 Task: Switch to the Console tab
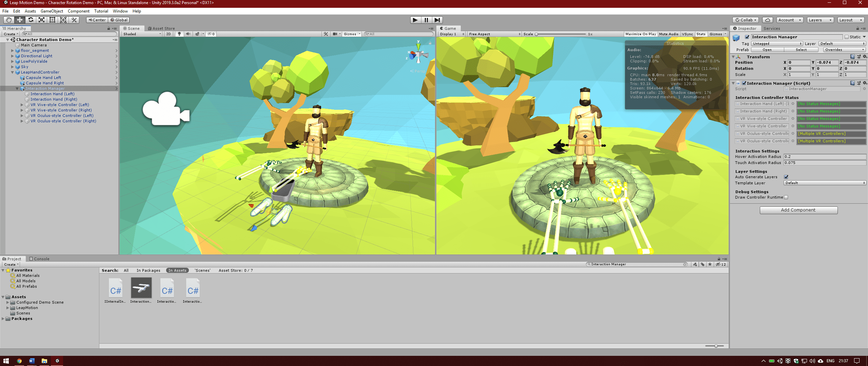pyautogui.click(x=39, y=259)
